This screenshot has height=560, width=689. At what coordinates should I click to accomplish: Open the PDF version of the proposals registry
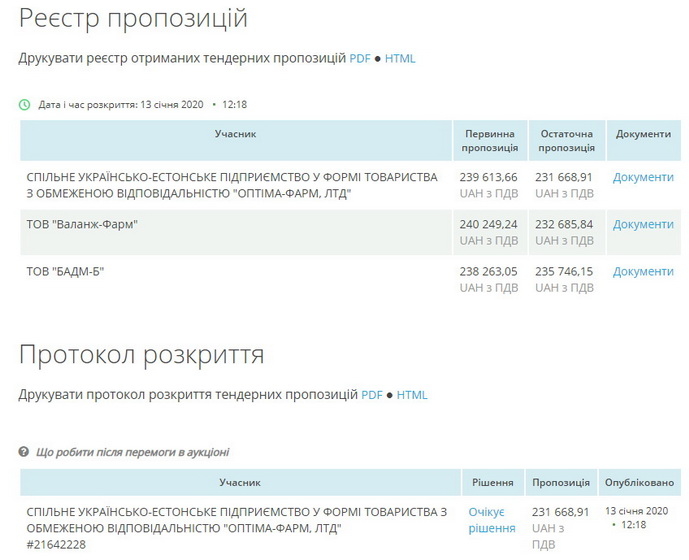pos(359,58)
